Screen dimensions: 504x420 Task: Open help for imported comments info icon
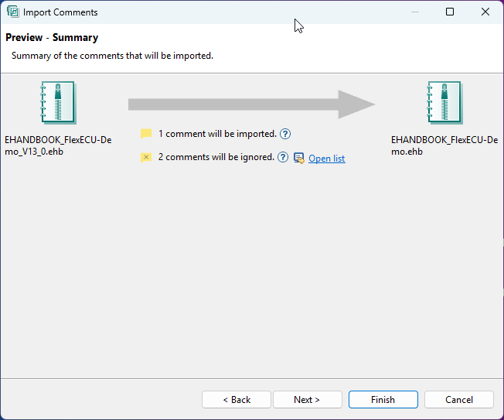(x=285, y=134)
